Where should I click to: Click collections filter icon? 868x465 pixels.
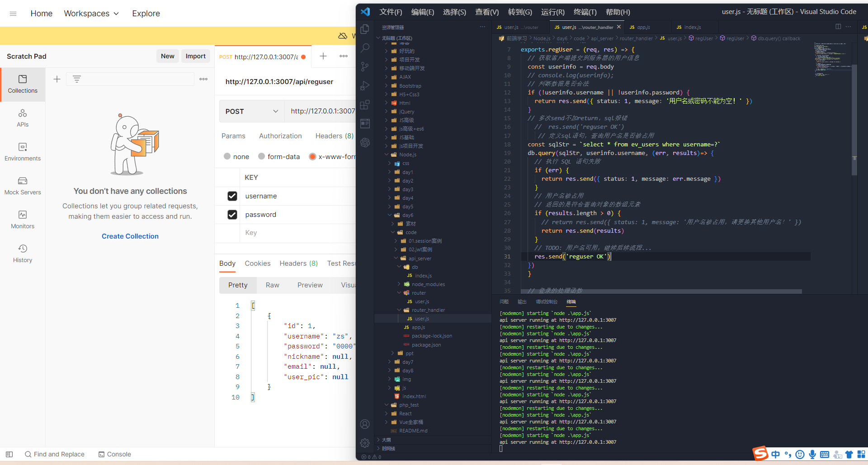pyautogui.click(x=77, y=79)
